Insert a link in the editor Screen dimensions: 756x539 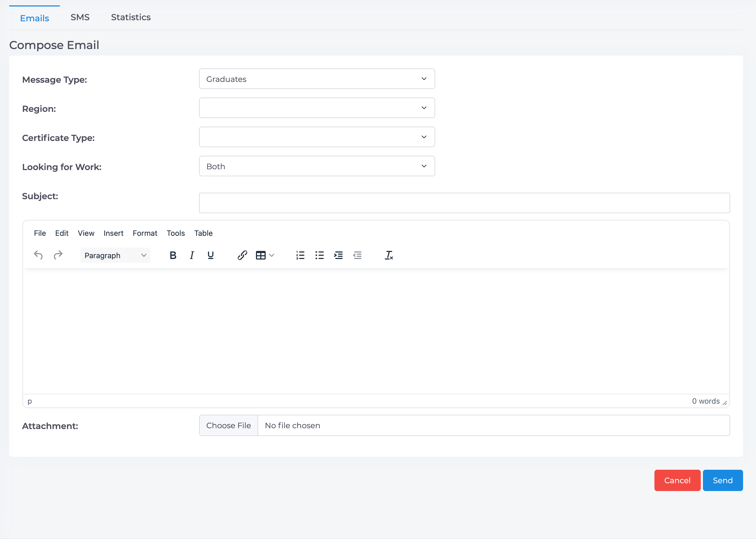[x=242, y=255]
